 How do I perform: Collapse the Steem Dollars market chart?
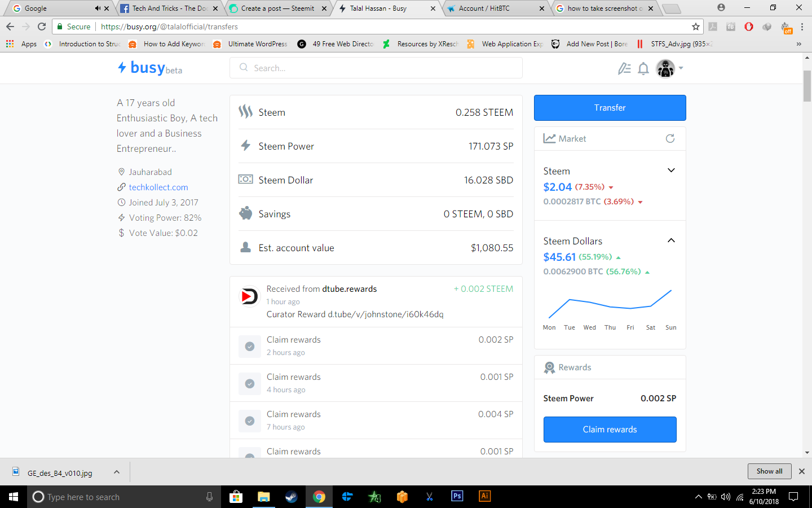point(671,240)
